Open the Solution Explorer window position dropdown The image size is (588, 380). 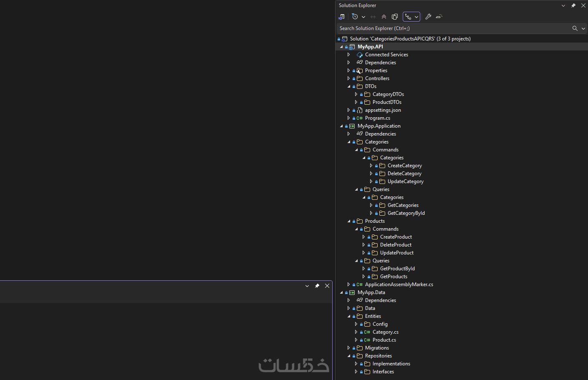563,5
